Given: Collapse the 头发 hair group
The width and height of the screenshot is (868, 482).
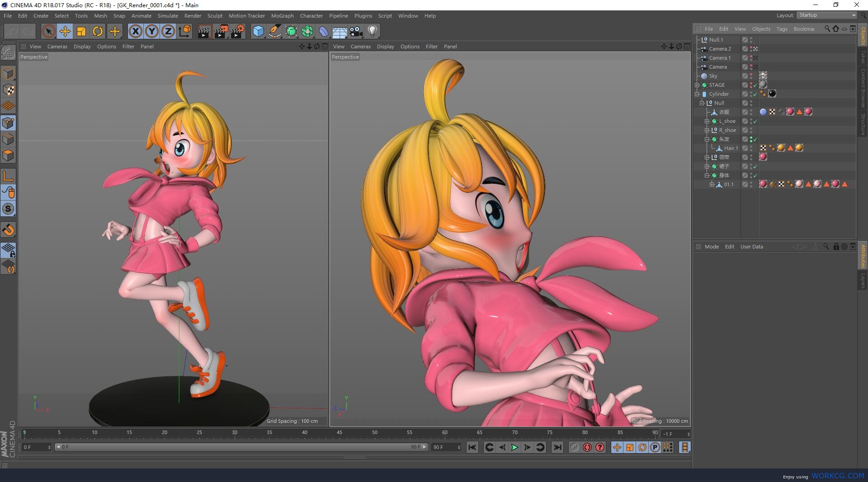Looking at the screenshot, I should (707, 139).
